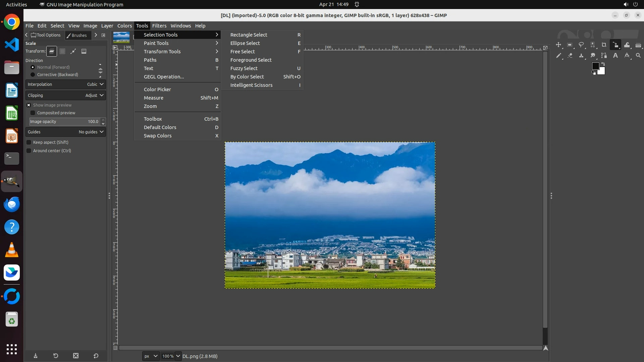
Task: Select Corrective (Backward) direction
Action: 33,75
